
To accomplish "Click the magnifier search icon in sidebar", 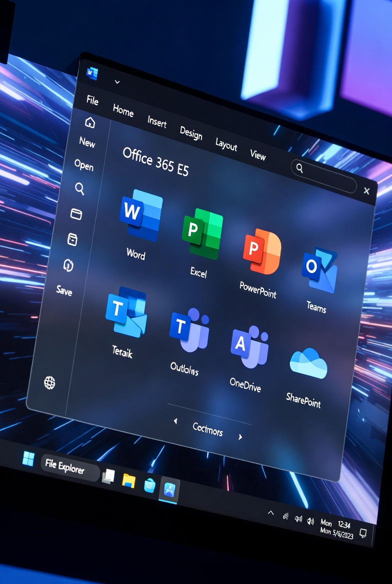I will coord(79,188).
